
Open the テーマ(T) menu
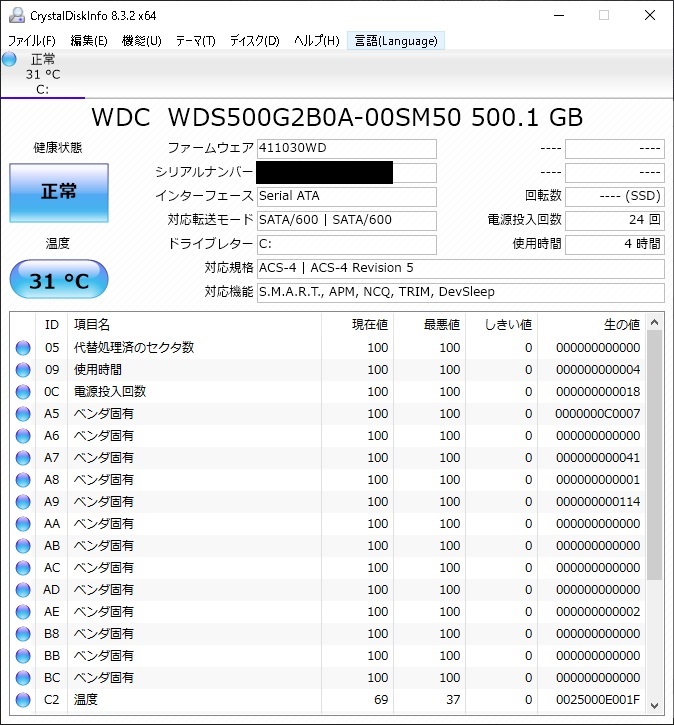[196, 41]
